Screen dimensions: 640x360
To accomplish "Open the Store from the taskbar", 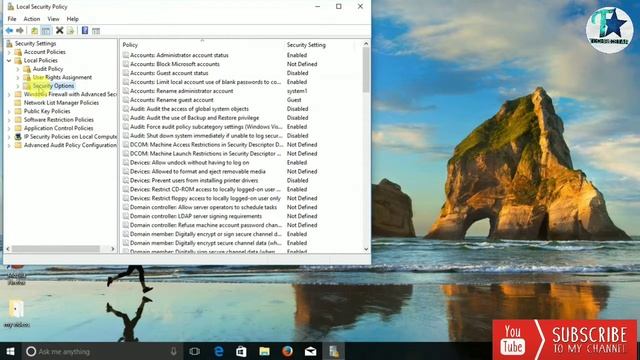I will (x=241, y=351).
